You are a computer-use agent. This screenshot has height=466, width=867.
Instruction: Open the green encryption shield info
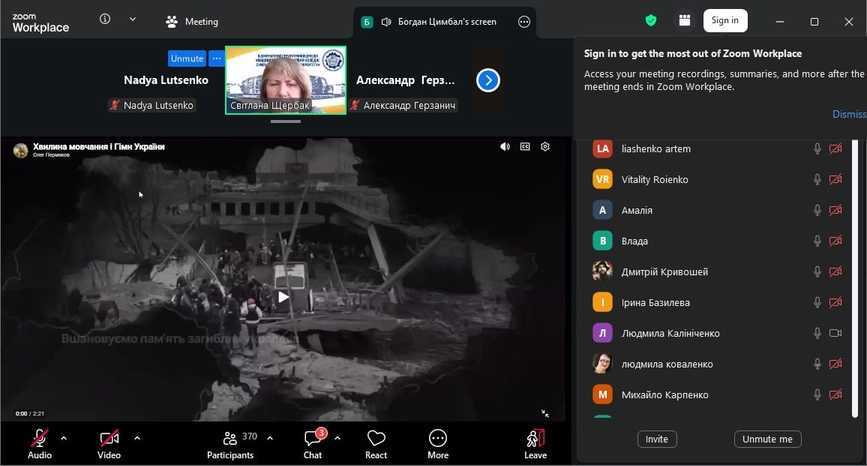(651, 20)
